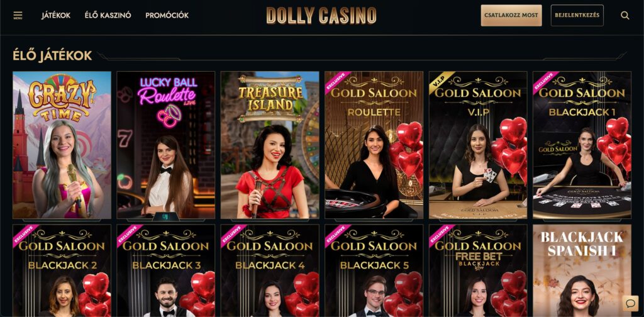Launch Gold Saloon Blackjack 5 table
Image resolution: width=644 pixels, height=317 pixels.
point(374,270)
